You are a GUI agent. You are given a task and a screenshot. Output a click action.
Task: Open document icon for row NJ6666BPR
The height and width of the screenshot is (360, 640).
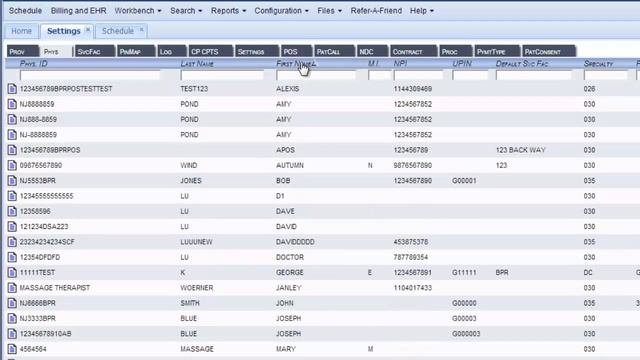click(x=12, y=303)
